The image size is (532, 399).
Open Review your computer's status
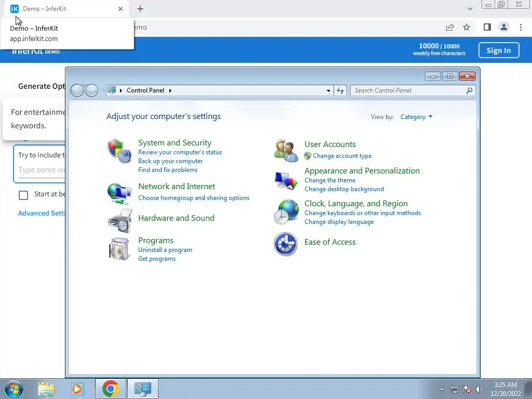pos(180,152)
